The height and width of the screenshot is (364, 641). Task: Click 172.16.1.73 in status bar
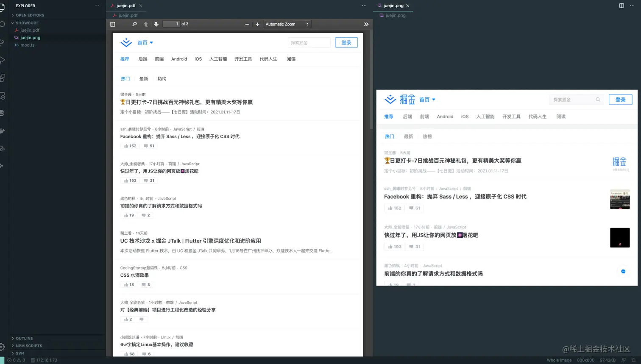[44, 360]
